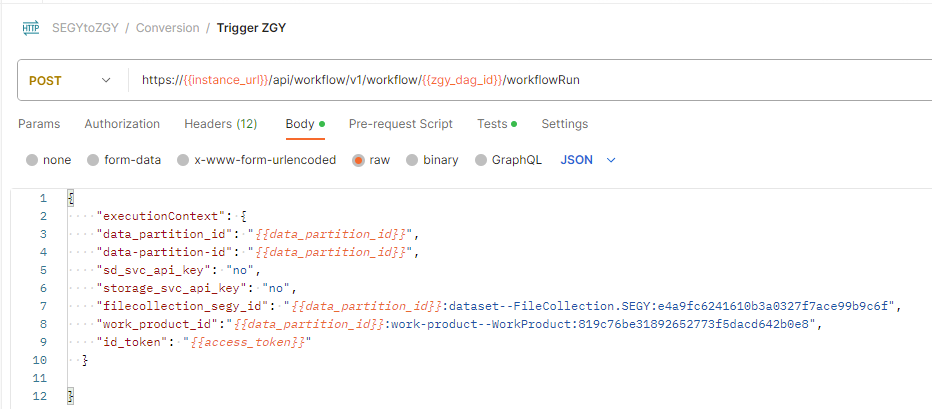Viewport: 932px width, 409px height.
Task: Open the Pre-request Script tab
Action: click(401, 124)
